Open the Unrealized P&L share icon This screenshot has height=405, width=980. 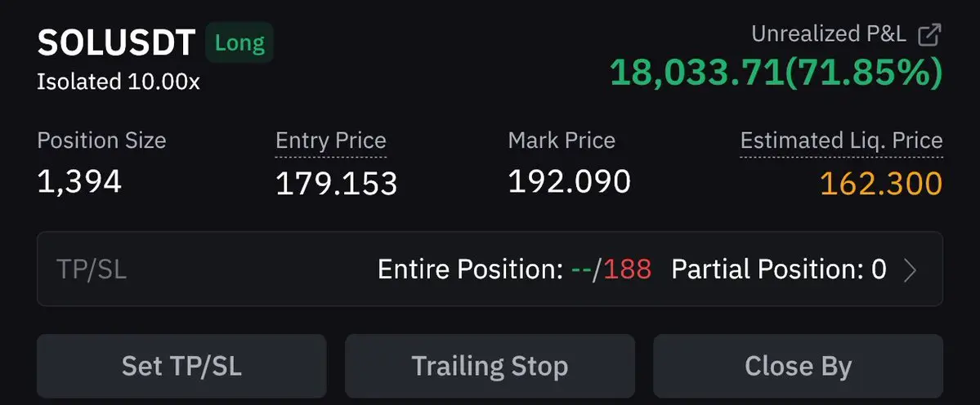coord(929,35)
